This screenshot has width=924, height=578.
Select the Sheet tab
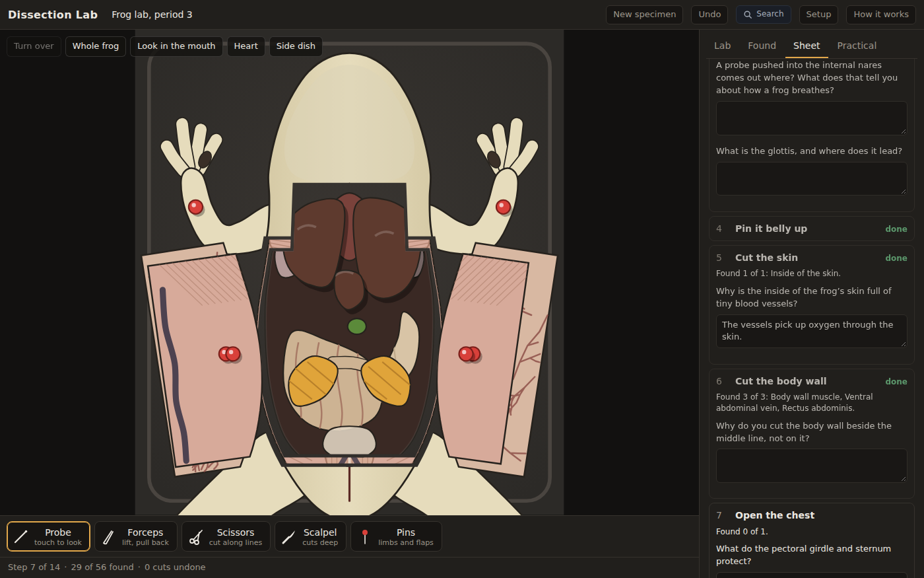pos(807,46)
